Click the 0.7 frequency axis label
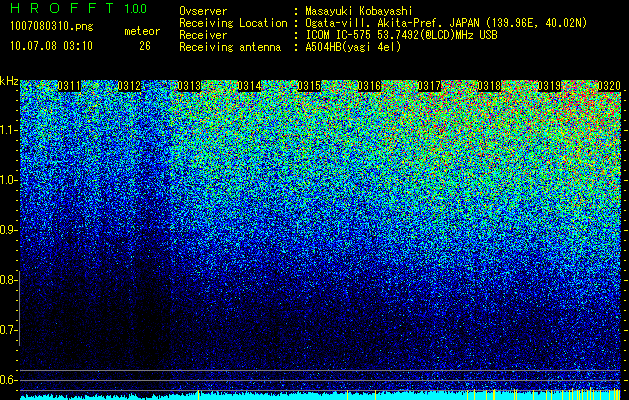The width and height of the screenshot is (629, 400). coord(8,330)
